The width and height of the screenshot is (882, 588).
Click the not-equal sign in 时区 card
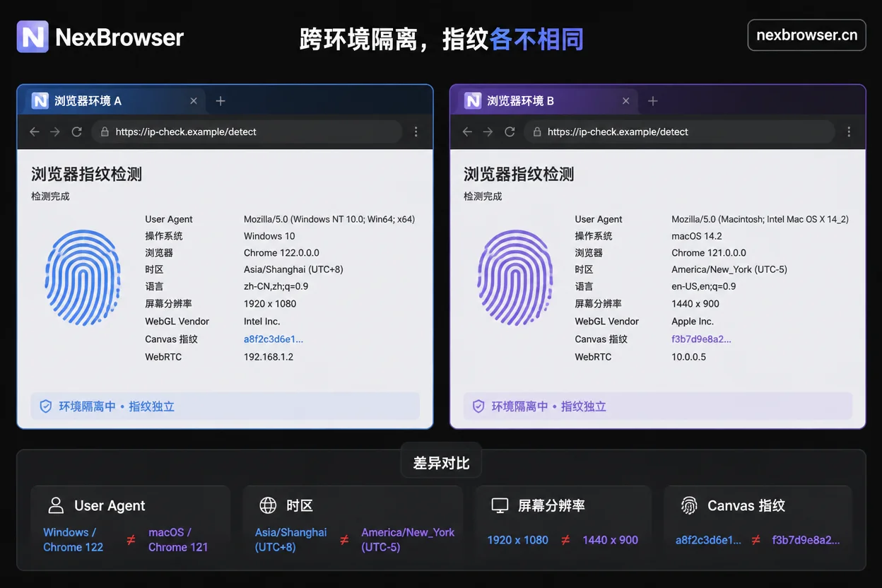[344, 540]
